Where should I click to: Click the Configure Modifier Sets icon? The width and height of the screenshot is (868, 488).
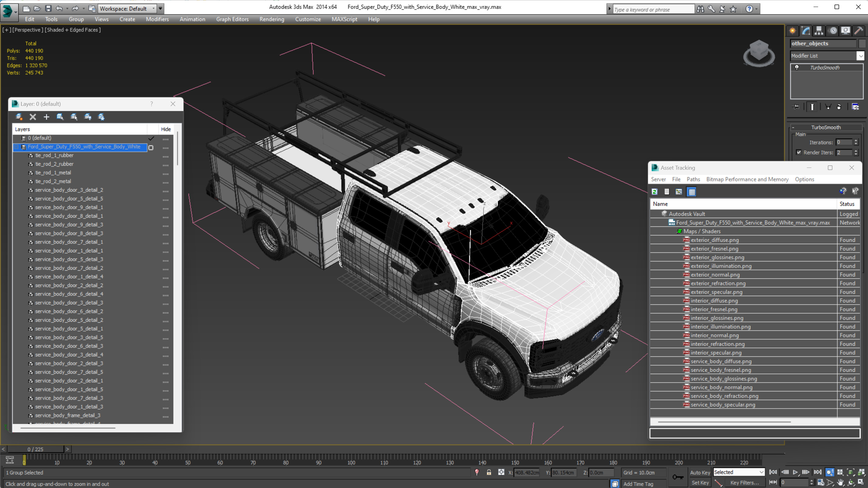point(855,107)
